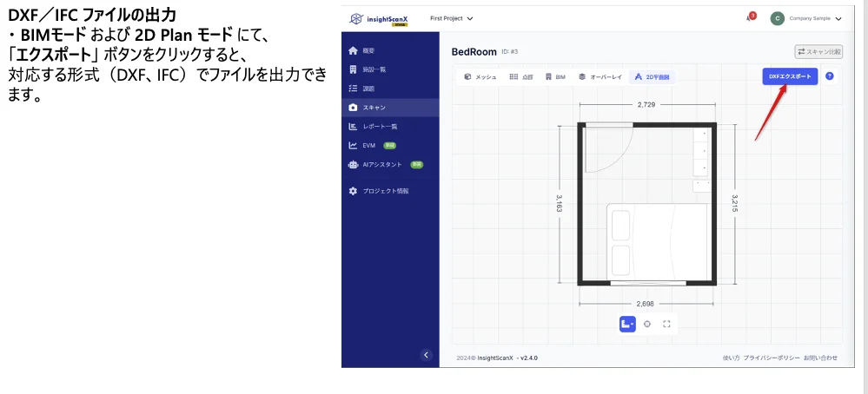Image resolution: width=868 pixels, height=394 pixels.
Task: Click the DXF／IFC ファイルの出力 heading
Action: point(92,15)
